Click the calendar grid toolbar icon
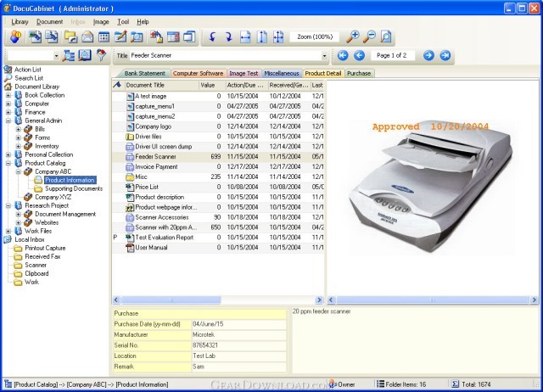 (x=104, y=36)
